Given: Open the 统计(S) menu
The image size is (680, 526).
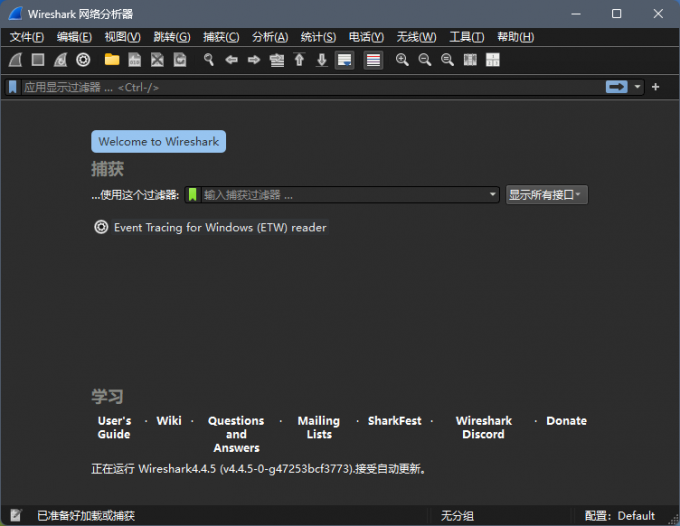Looking at the screenshot, I should tap(318, 37).
